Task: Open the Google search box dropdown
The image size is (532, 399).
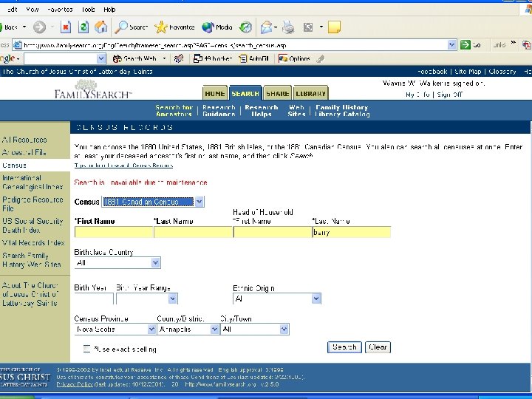Action: point(101,58)
